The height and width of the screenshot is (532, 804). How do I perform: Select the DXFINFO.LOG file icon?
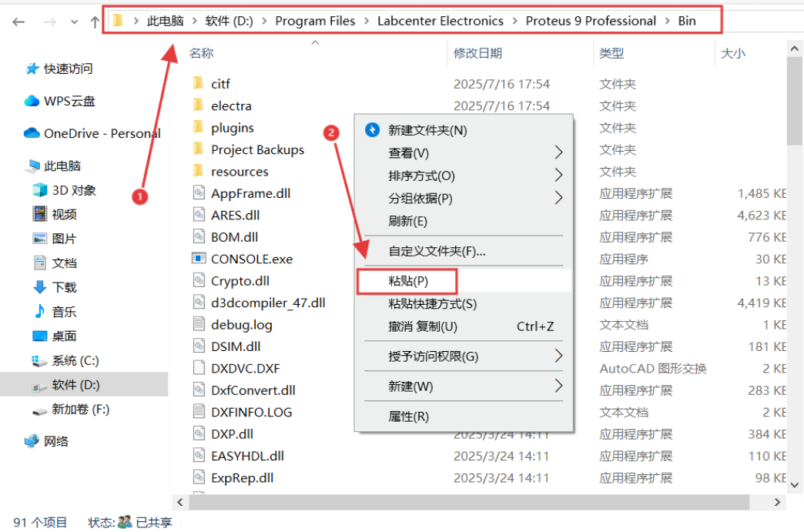(199, 412)
